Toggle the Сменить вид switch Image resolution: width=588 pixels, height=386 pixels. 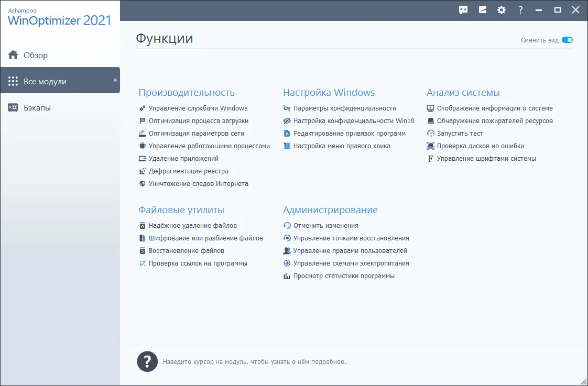tap(567, 40)
